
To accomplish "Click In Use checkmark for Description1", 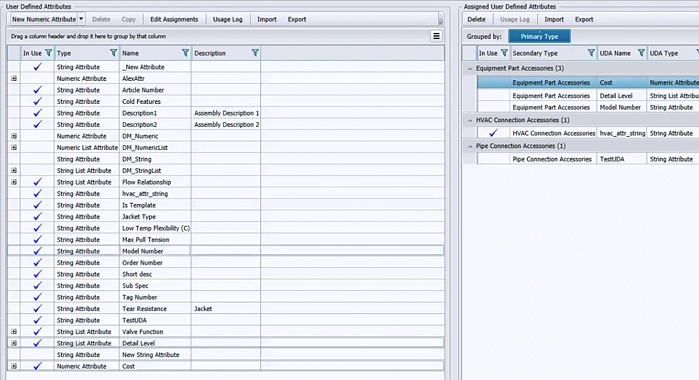I will click(x=37, y=113).
